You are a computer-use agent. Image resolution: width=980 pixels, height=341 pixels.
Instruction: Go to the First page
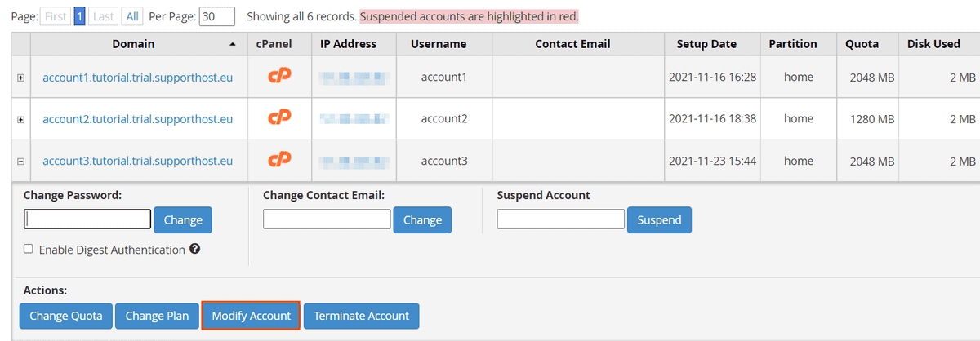coord(56,16)
